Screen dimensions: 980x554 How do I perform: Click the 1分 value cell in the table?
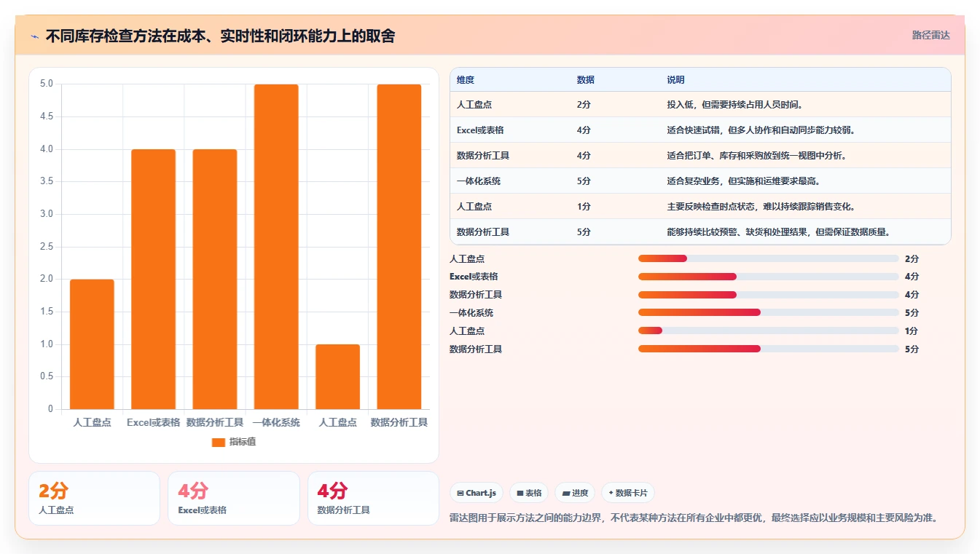point(584,207)
